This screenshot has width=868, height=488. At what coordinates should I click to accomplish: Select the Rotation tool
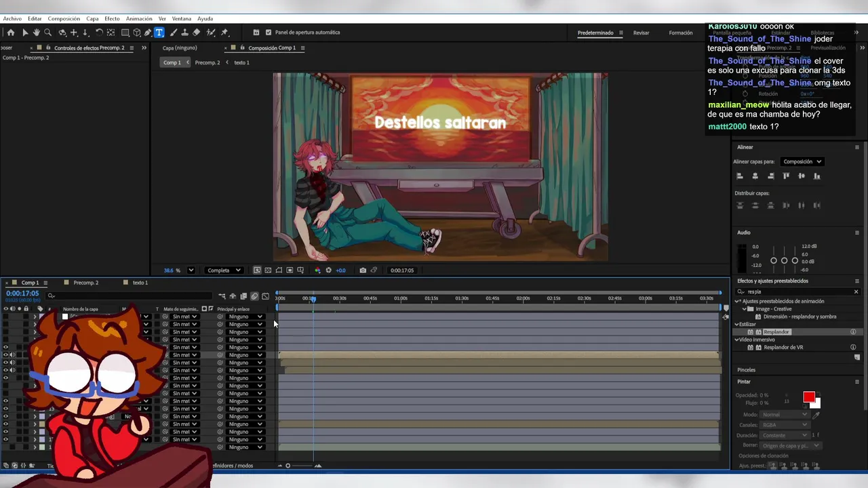pos(99,33)
